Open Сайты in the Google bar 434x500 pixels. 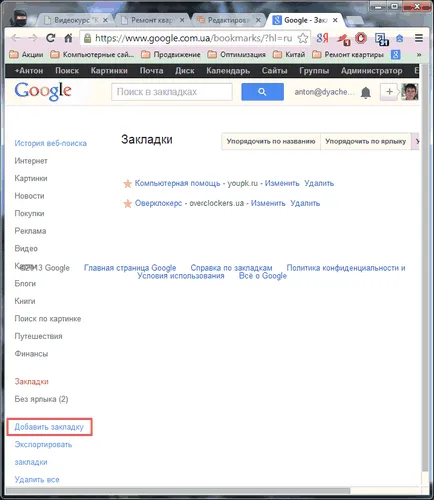click(x=274, y=71)
